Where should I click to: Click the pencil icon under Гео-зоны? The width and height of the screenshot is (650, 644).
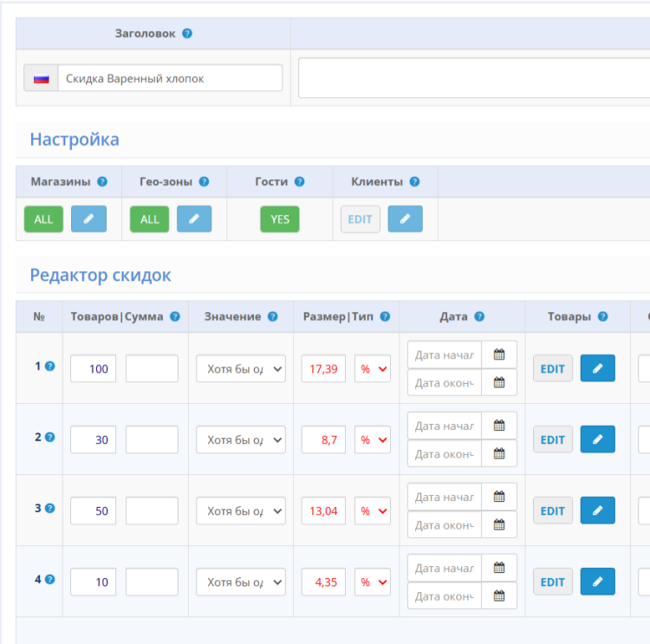(194, 219)
